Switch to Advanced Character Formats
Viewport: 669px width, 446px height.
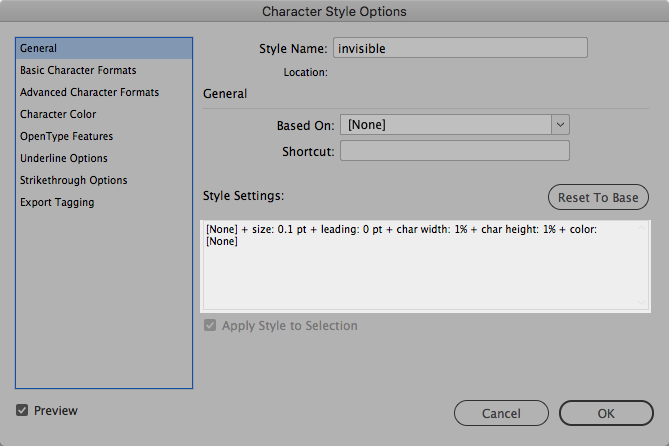click(89, 92)
